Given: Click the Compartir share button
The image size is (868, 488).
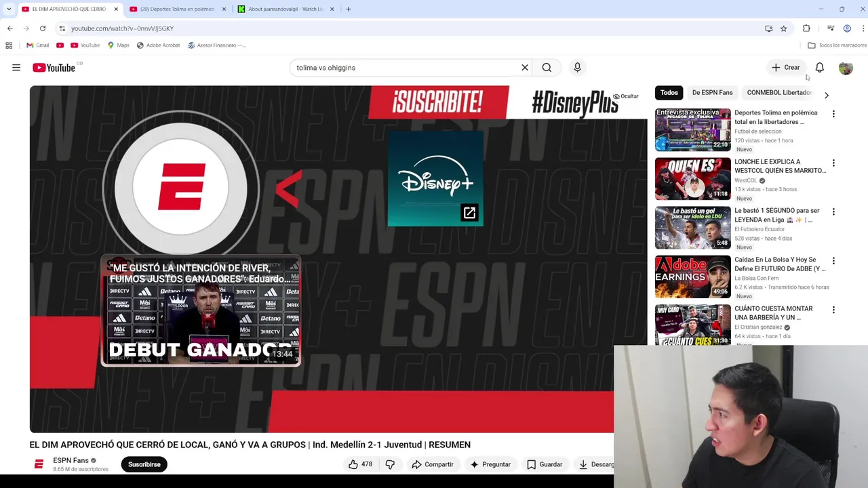Looking at the screenshot, I should [x=432, y=464].
